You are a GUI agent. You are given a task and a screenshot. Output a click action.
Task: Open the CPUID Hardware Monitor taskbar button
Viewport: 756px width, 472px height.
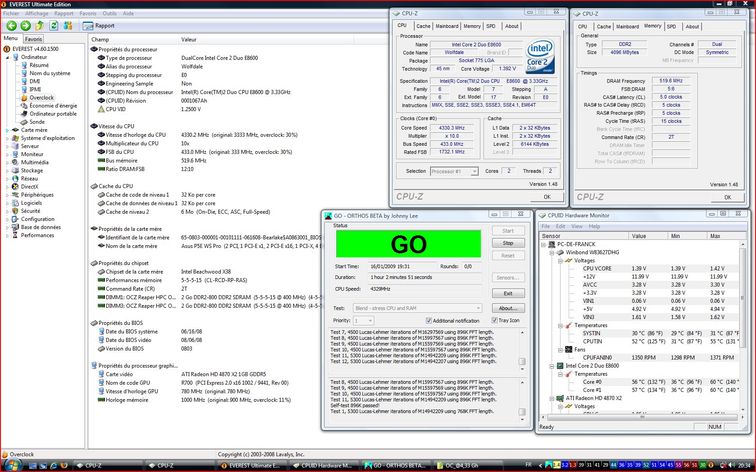click(x=323, y=466)
